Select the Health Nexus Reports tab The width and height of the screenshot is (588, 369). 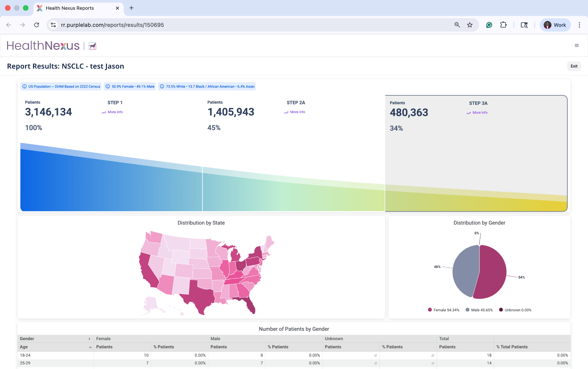[70, 8]
